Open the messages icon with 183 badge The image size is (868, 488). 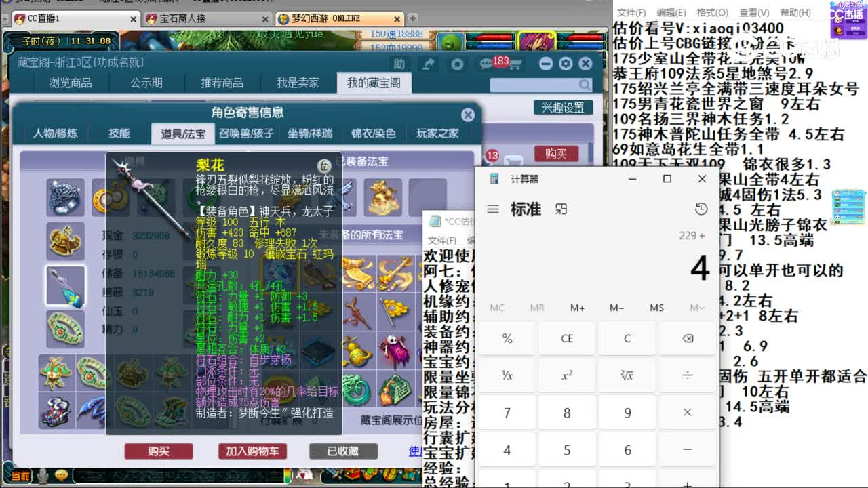pos(486,64)
